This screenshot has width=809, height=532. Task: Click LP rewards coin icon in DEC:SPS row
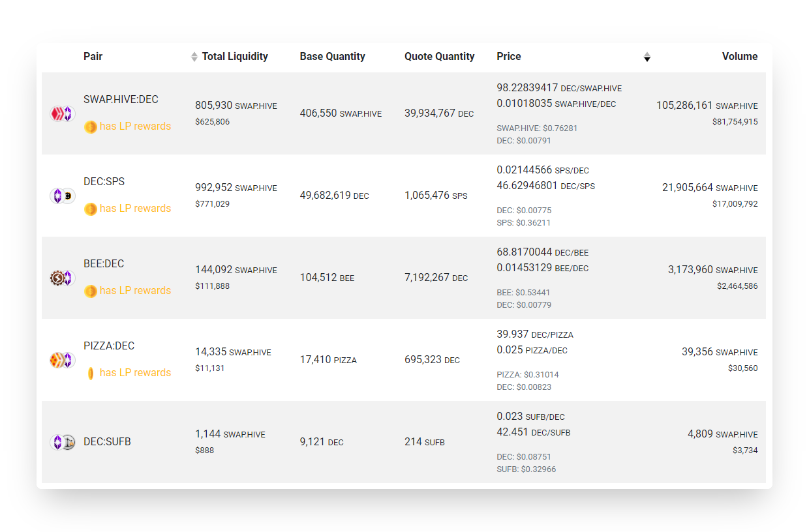(x=91, y=209)
